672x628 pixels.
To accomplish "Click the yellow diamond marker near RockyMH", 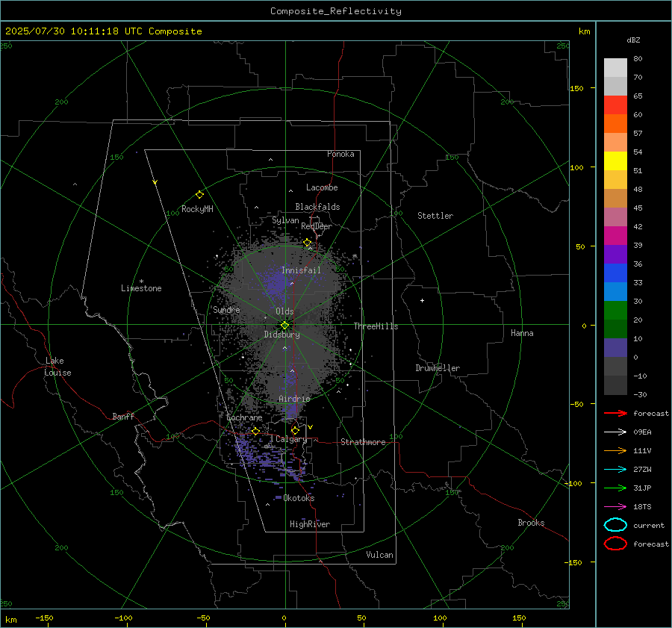I will coord(199,195).
